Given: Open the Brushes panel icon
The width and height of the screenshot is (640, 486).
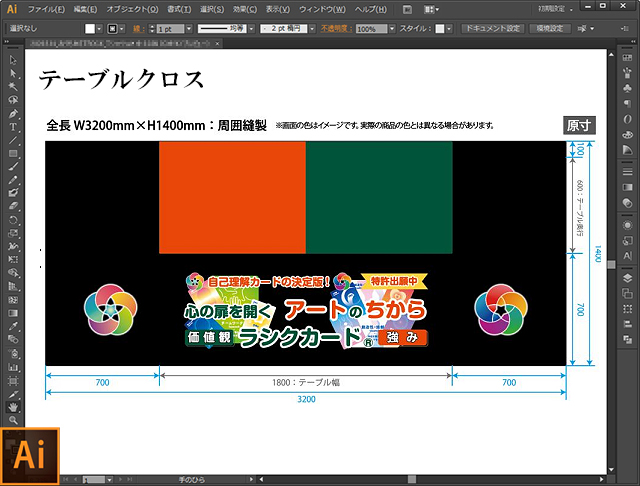Looking at the screenshot, I should click(x=627, y=73).
